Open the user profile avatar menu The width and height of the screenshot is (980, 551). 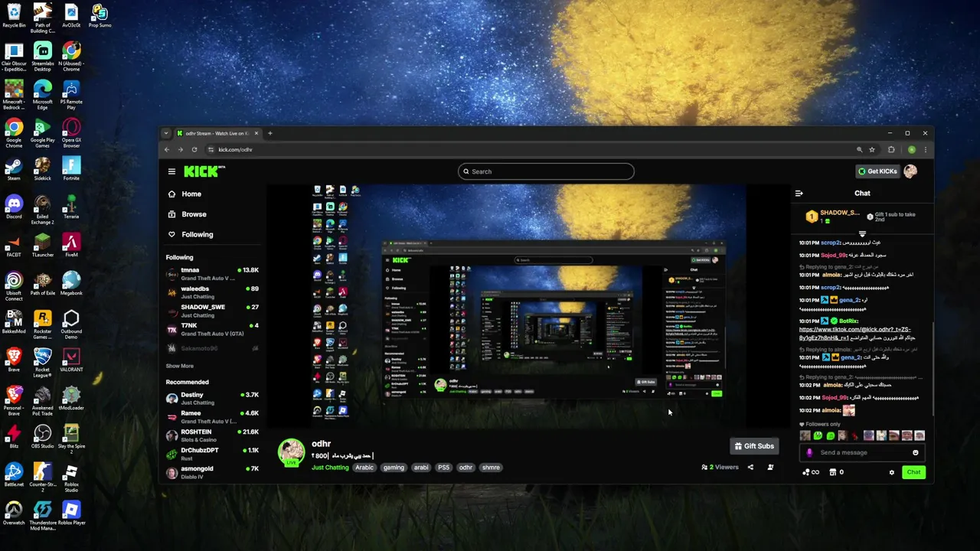click(910, 171)
